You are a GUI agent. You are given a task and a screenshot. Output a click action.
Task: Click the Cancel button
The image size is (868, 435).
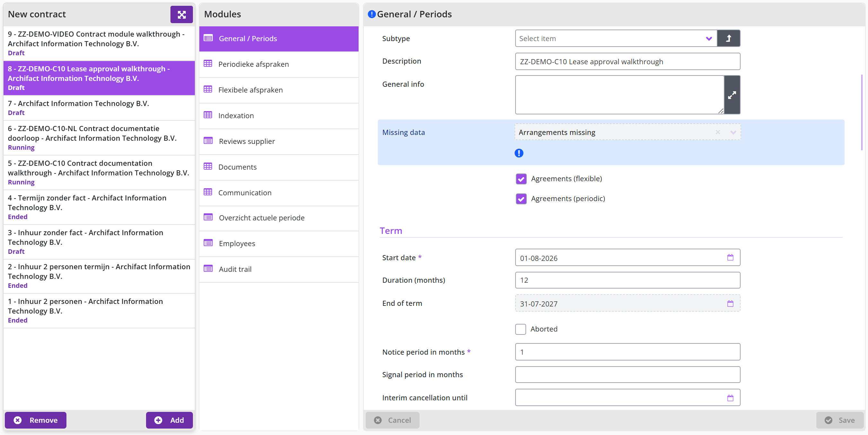393,420
